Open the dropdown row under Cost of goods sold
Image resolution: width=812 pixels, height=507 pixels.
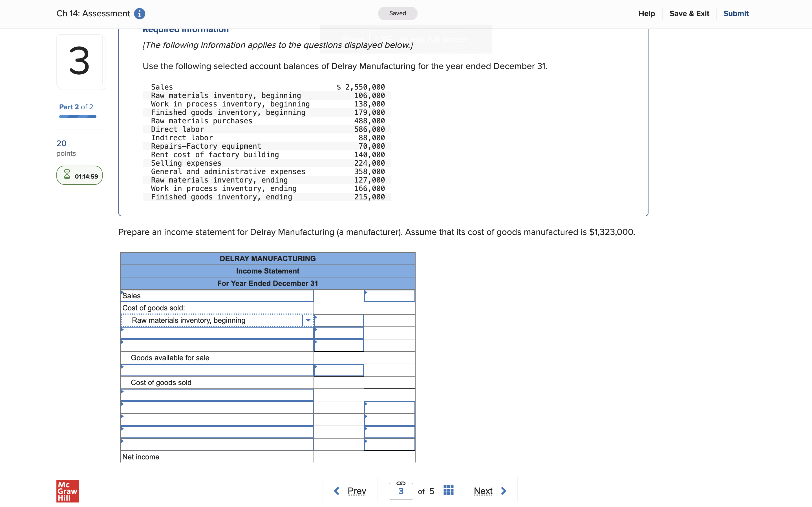[x=217, y=395]
